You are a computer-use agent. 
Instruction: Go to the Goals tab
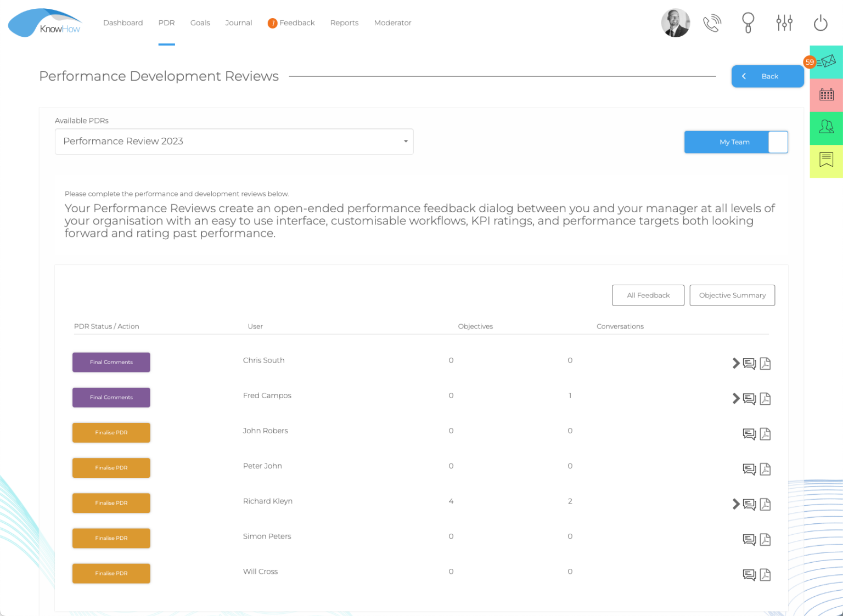(x=200, y=23)
